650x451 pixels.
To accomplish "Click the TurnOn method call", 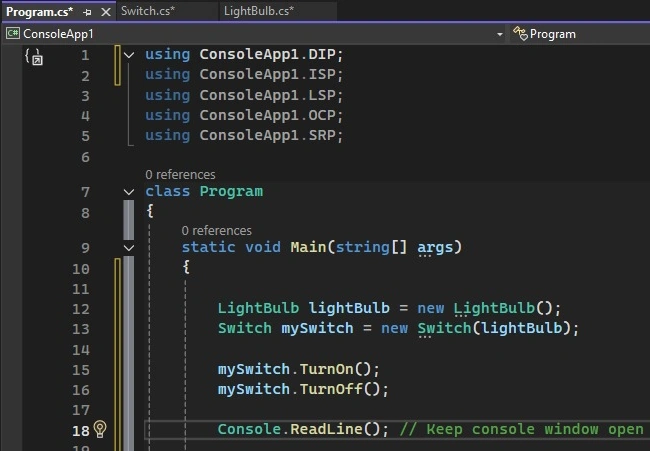I will click(x=326, y=369).
